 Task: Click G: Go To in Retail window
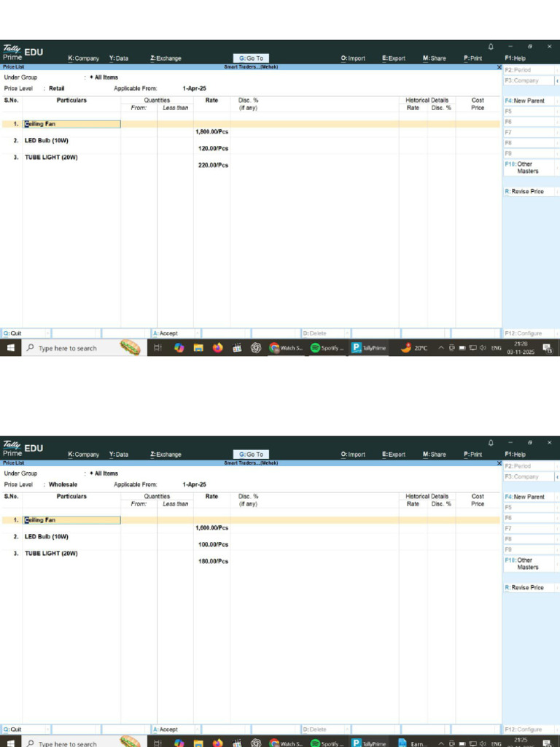coord(251,58)
